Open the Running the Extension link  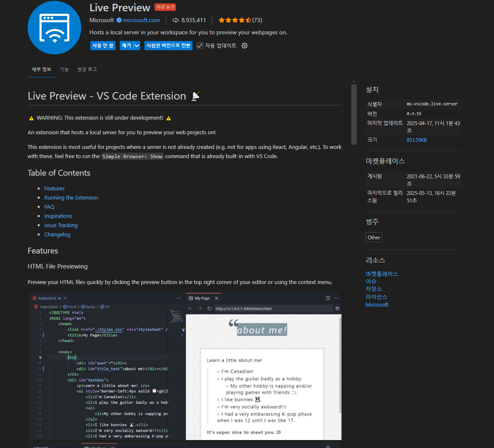71,197
